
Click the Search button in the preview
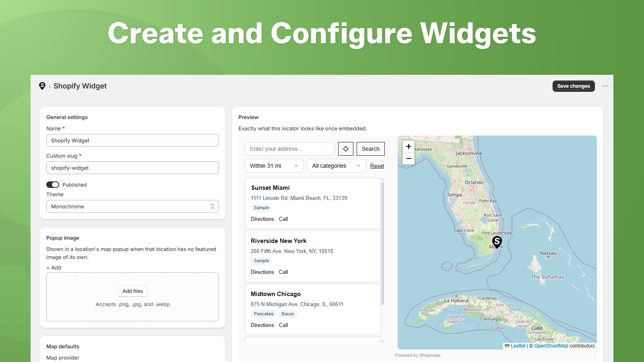click(371, 149)
